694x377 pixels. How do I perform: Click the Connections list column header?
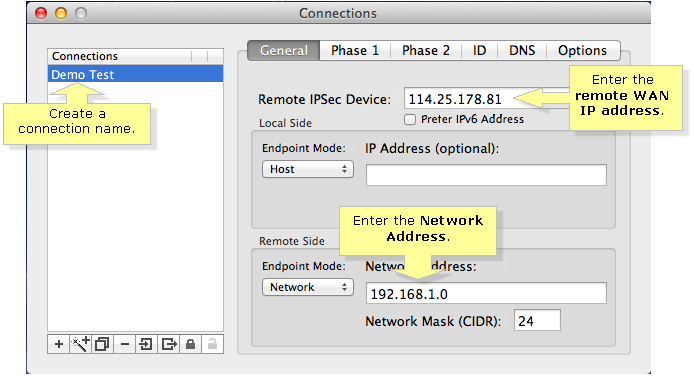pyautogui.click(x=120, y=56)
